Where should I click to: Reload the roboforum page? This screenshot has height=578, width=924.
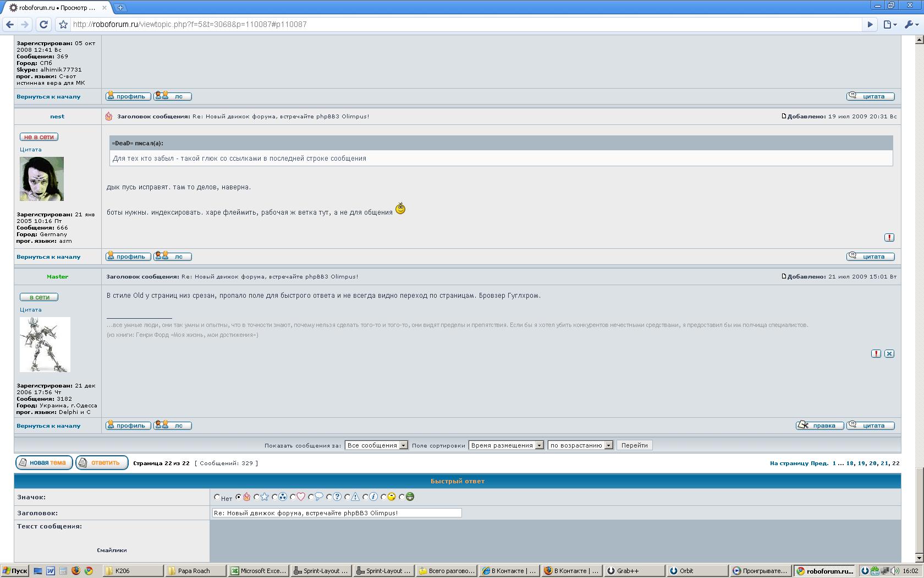point(43,24)
